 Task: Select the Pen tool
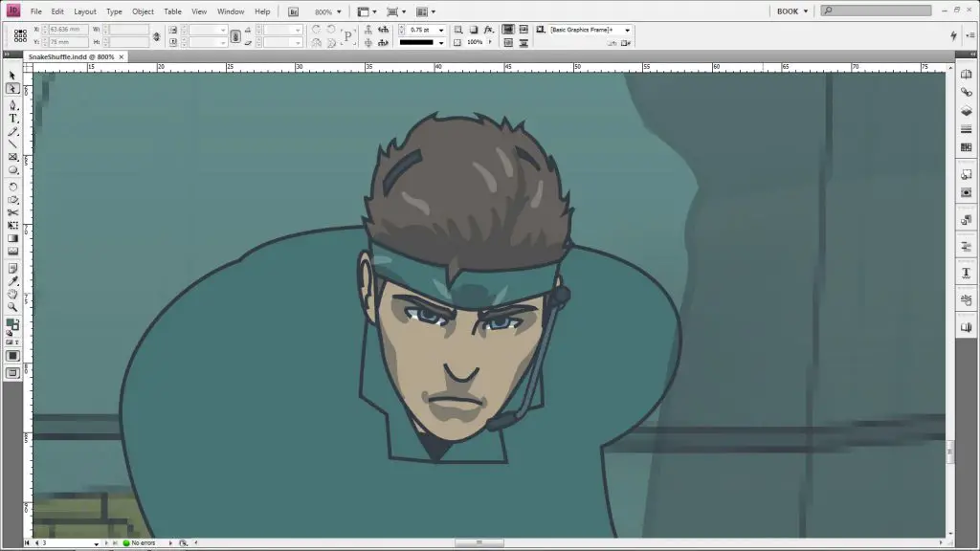pyautogui.click(x=12, y=105)
